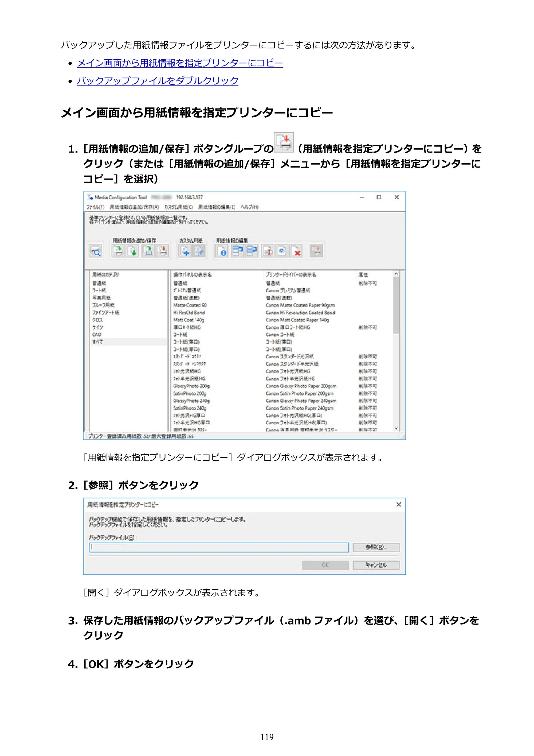The width and height of the screenshot is (534, 756).
Task: Follow the バックアップファイルをダブルクリック link
Action: tap(158, 81)
